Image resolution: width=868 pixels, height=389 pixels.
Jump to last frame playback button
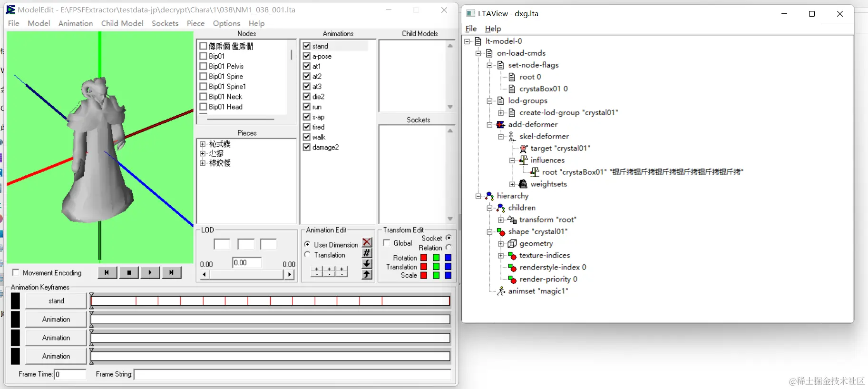click(x=172, y=272)
